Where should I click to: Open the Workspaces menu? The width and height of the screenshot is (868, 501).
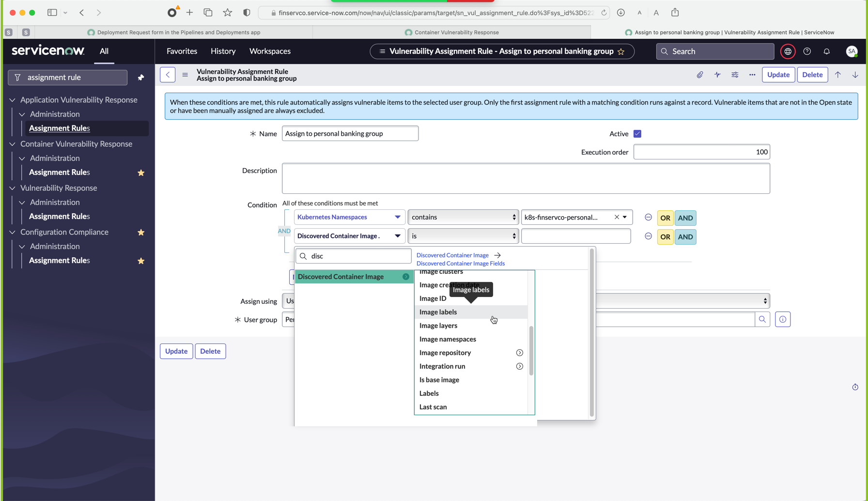pyautogui.click(x=270, y=51)
